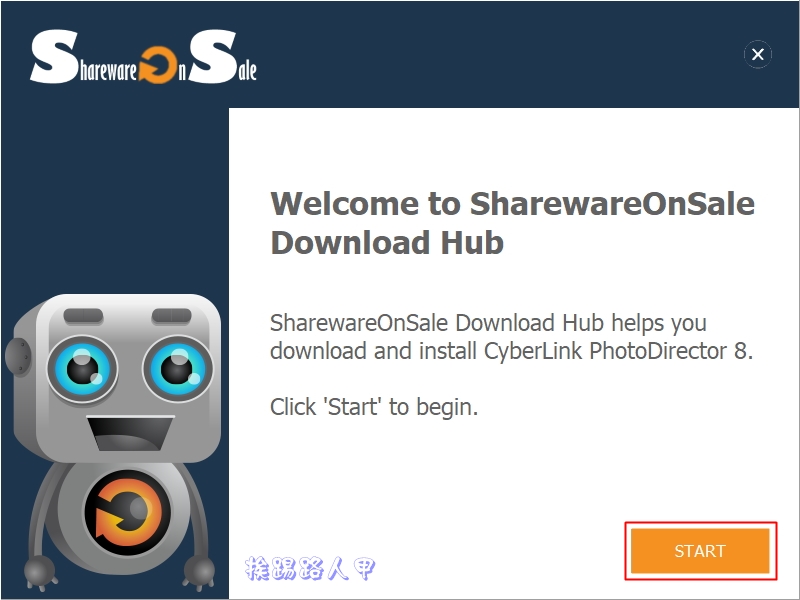800x600 pixels.
Task: Click the orange circular arrow in the logo
Action: tap(158, 65)
